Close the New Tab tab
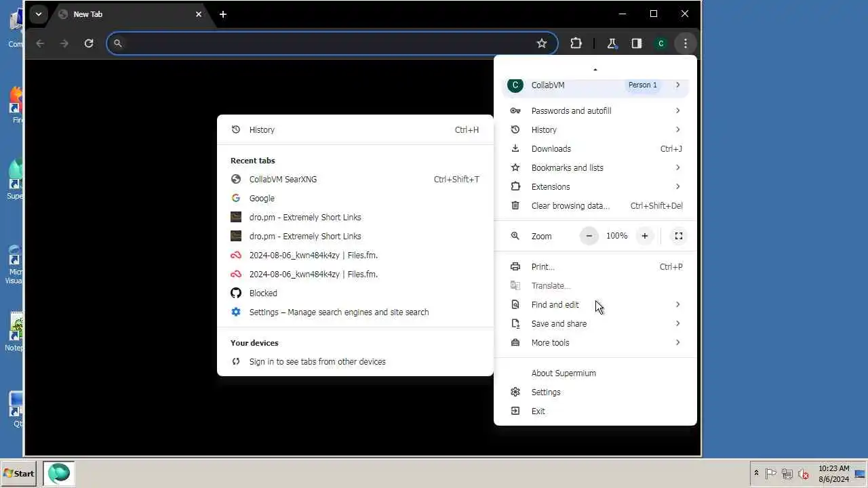 coord(199,14)
